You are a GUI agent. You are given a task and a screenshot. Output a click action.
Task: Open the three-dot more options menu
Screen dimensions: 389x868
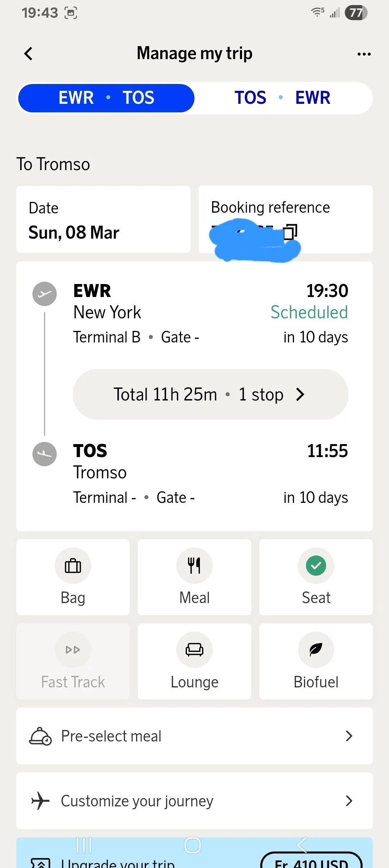coord(364,54)
